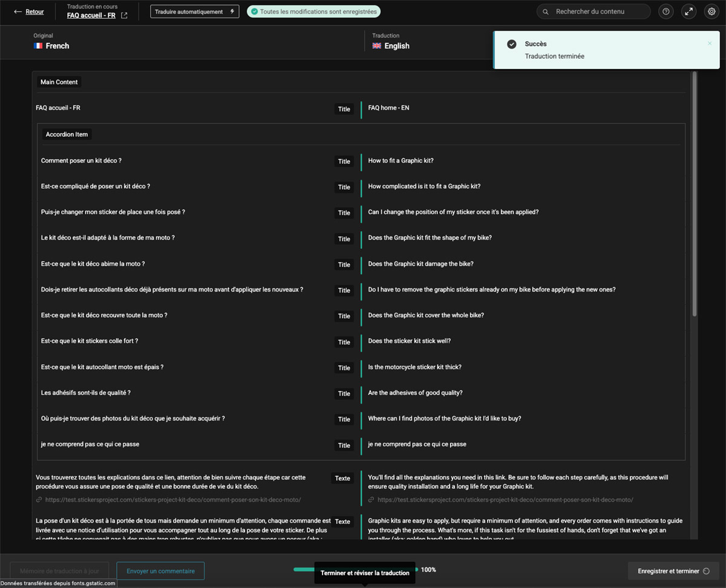Edit "Does the Graphic kit cover the whole bike?"
This screenshot has height=588, width=726.
426,315
